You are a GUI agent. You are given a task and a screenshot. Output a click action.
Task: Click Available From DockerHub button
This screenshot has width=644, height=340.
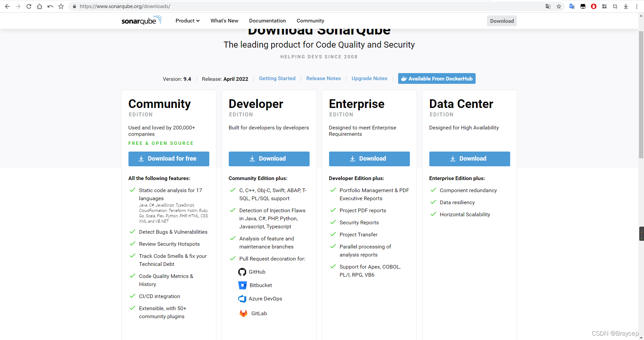point(437,78)
